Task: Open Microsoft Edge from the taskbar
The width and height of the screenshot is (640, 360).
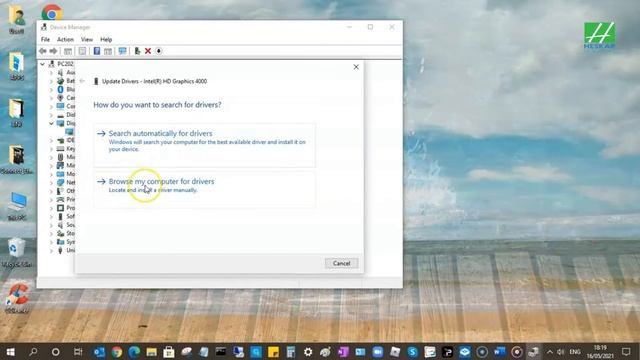Action: click(x=134, y=352)
